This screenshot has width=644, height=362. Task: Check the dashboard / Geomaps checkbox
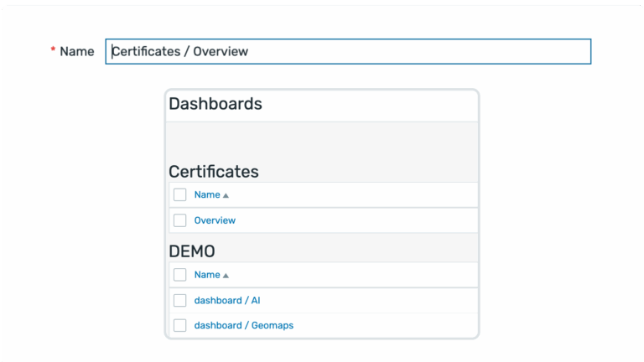click(180, 325)
